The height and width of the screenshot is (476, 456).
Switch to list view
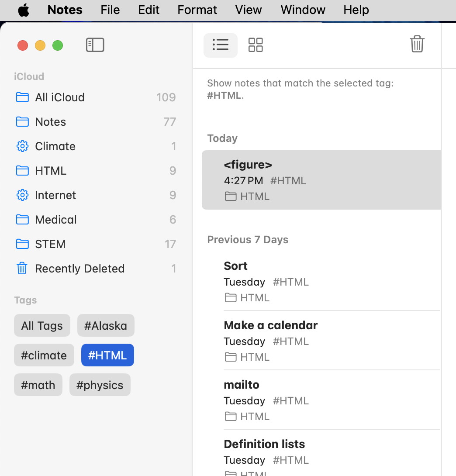tap(221, 45)
